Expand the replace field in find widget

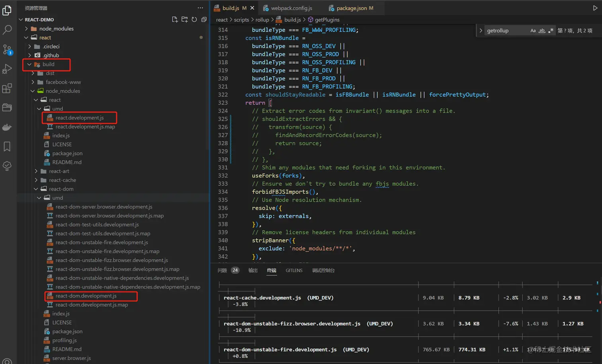[481, 31]
